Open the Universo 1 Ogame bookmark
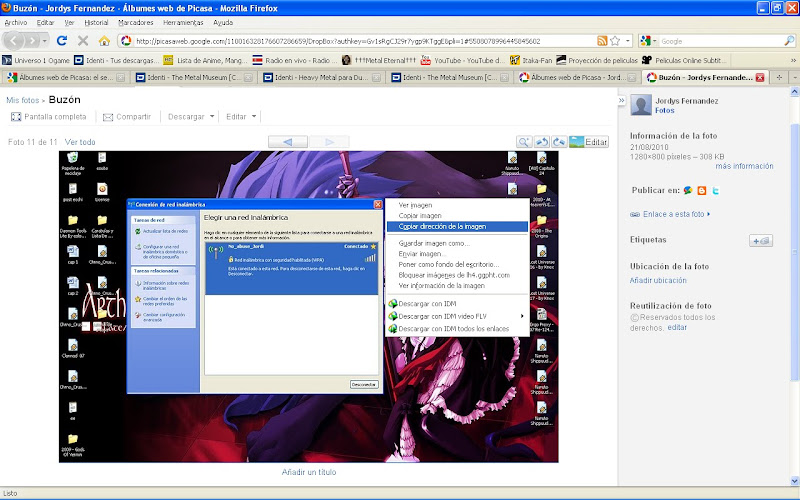The image size is (800, 500). (36, 60)
